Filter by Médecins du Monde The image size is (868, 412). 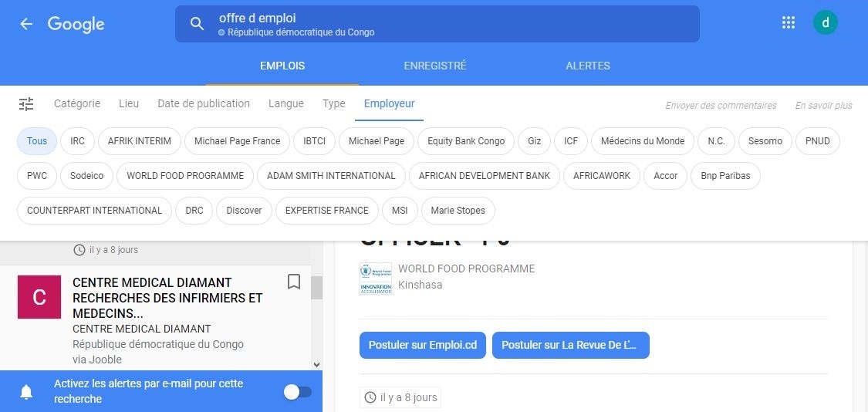[643, 141]
